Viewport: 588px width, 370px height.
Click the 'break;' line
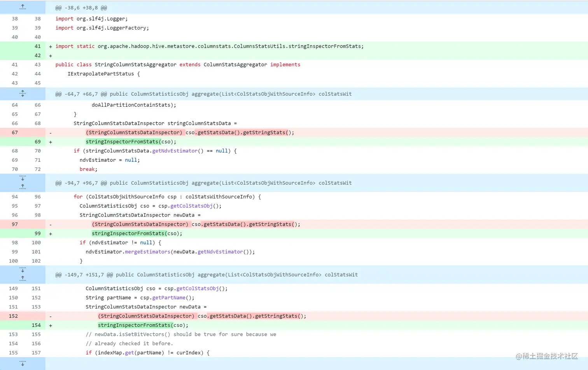(88, 169)
